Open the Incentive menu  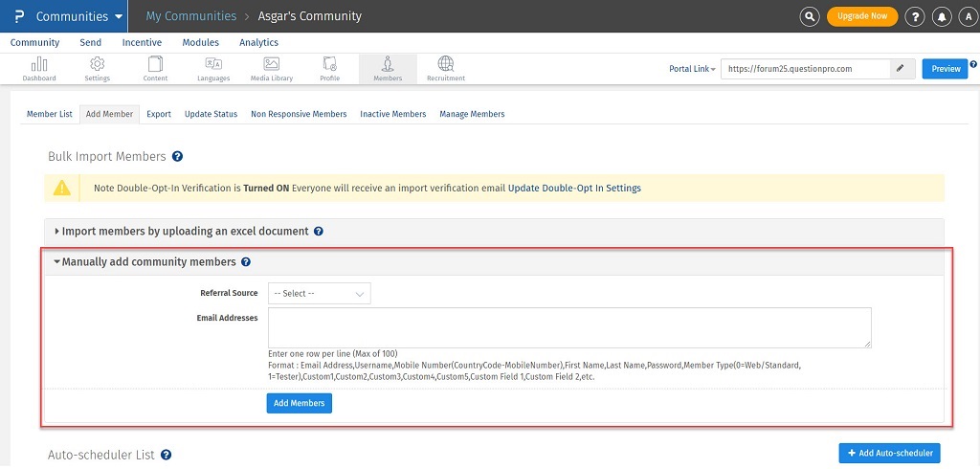pyautogui.click(x=142, y=42)
